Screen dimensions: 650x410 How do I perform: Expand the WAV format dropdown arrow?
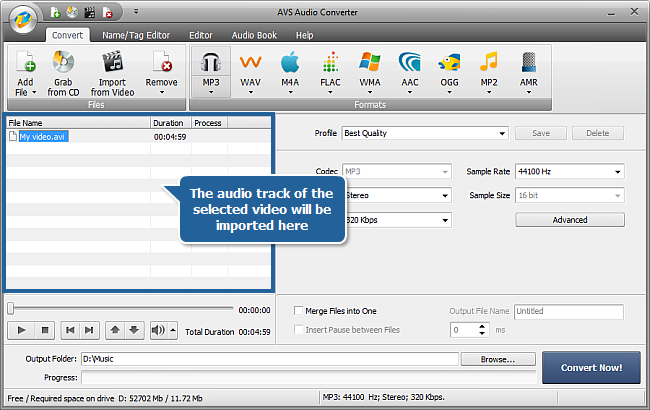pos(250,92)
